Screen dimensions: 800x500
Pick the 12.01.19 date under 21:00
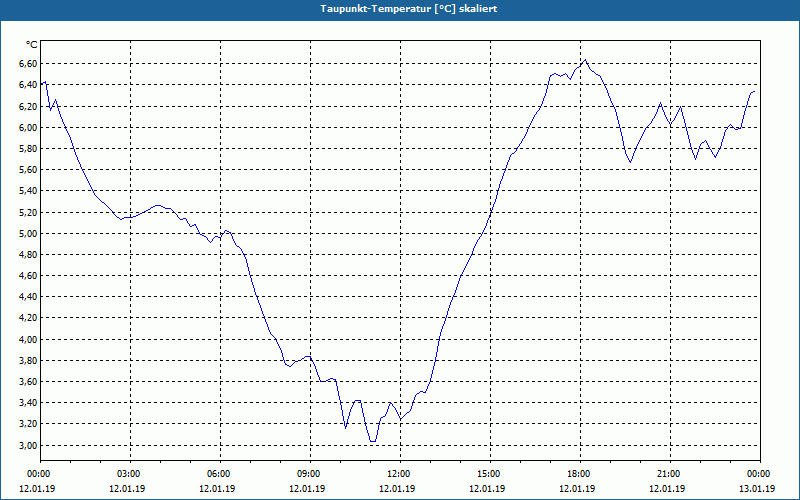667,489
